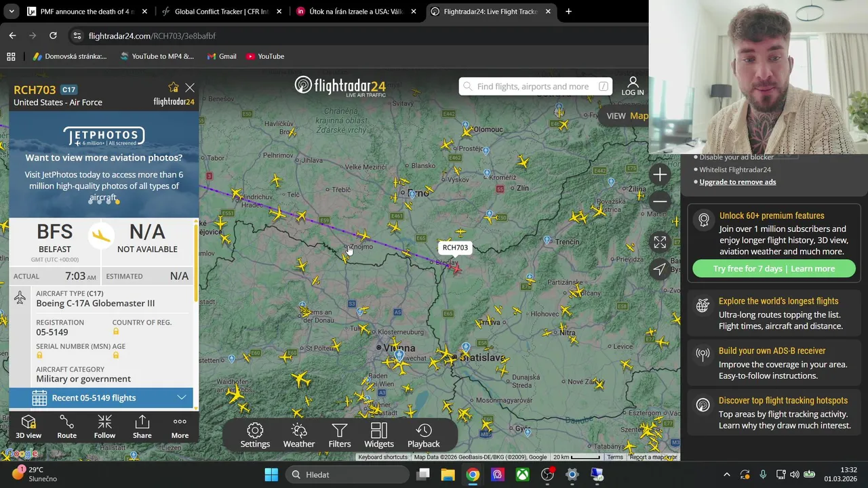Open a new browser tab

pos(568,12)
